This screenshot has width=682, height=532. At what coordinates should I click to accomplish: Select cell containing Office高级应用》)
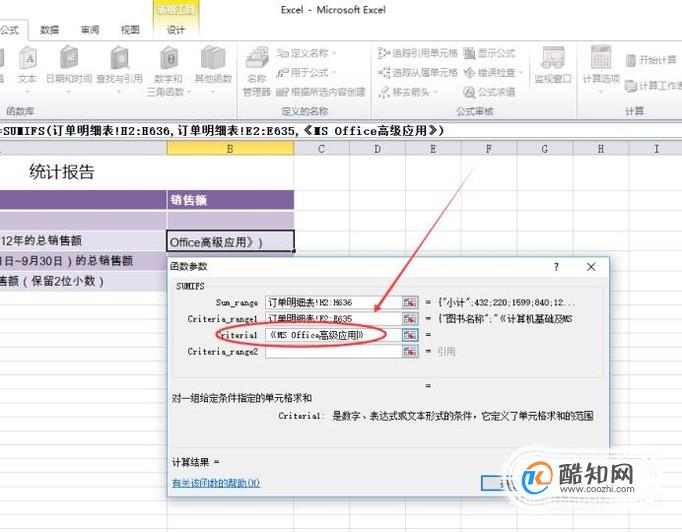[x=230, y=241]
